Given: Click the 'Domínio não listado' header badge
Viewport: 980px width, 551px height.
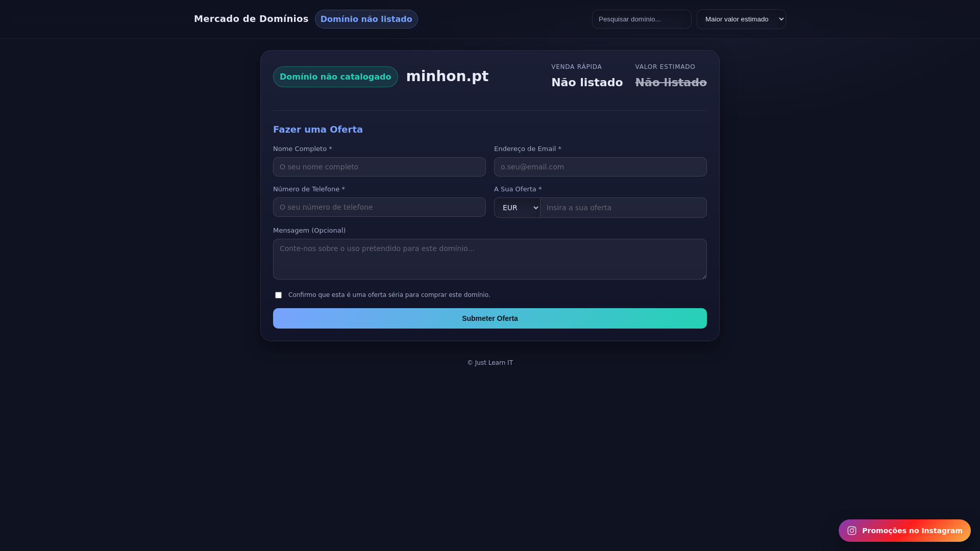Looking at the screenshot, I should (366, 19).
